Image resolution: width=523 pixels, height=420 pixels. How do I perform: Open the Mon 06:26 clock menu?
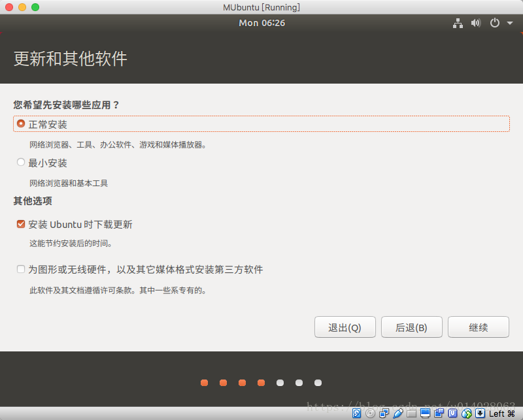(262, 23)
